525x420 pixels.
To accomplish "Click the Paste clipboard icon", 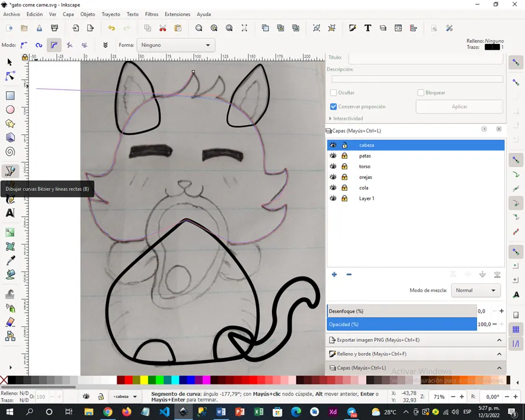I will tap(178, 28).
